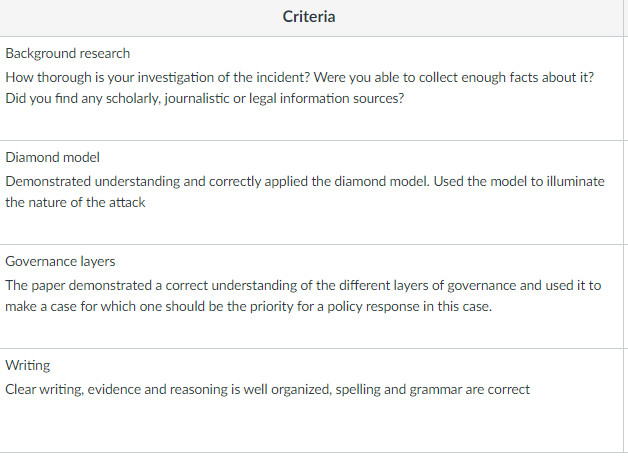Click the scholarly, journalistic or legal sources line
Screen dimensions: 628x457
[x=205, y=98]
